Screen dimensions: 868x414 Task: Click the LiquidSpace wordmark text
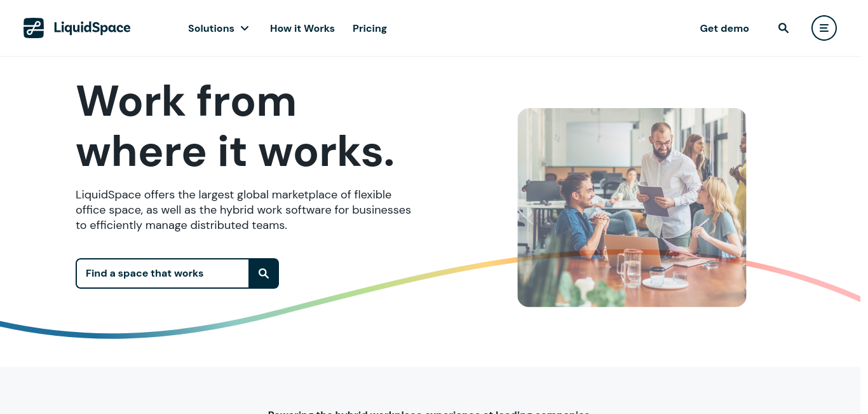[x=92, y=28]
